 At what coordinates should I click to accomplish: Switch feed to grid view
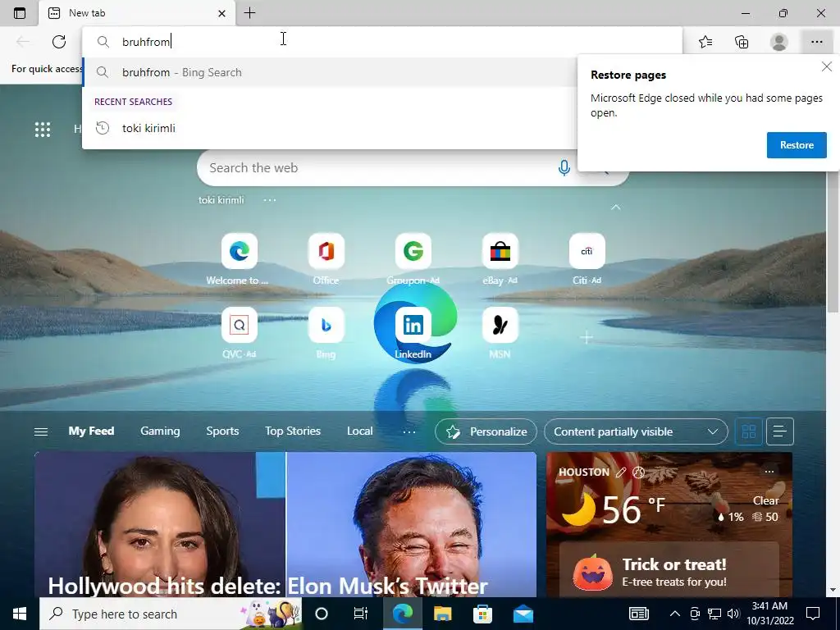click(x=748, y=431)
